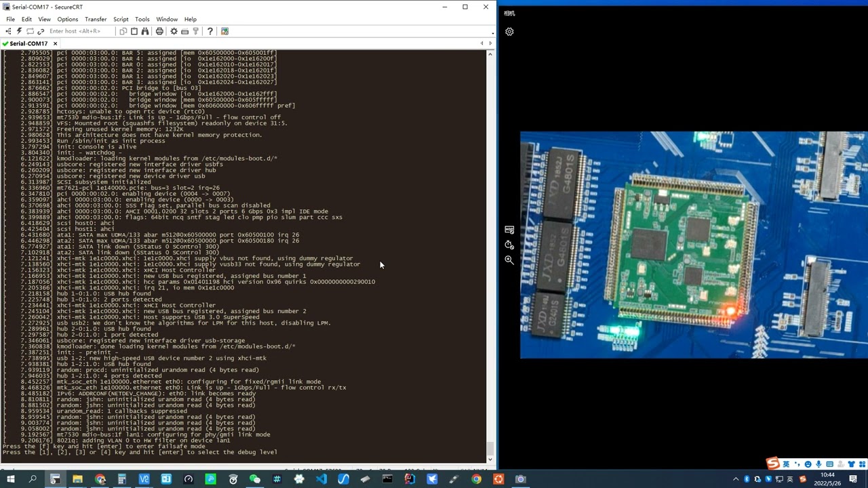Image resolution: width=868 pixels, height=488 pixels.
Task: Click the circuit board camera preview
Action: pyautogui.click(x=694, y=245)
